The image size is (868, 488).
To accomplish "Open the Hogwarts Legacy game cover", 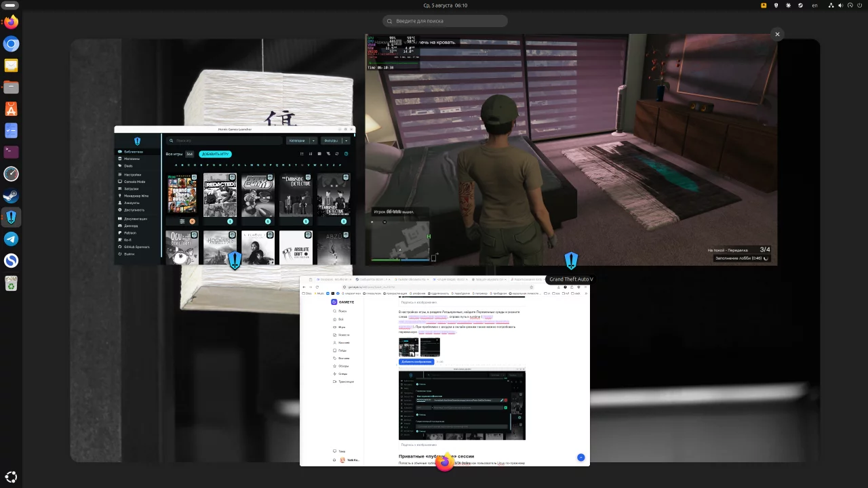I will pos(220,247).
